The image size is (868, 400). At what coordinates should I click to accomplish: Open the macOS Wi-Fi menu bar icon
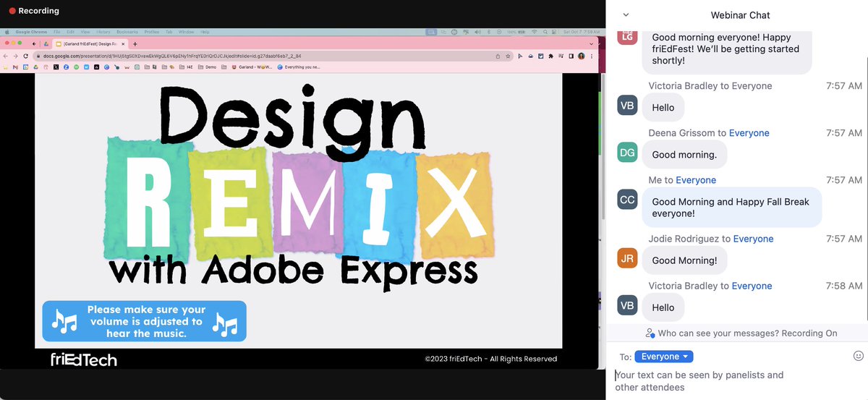[x=535, y=32]
